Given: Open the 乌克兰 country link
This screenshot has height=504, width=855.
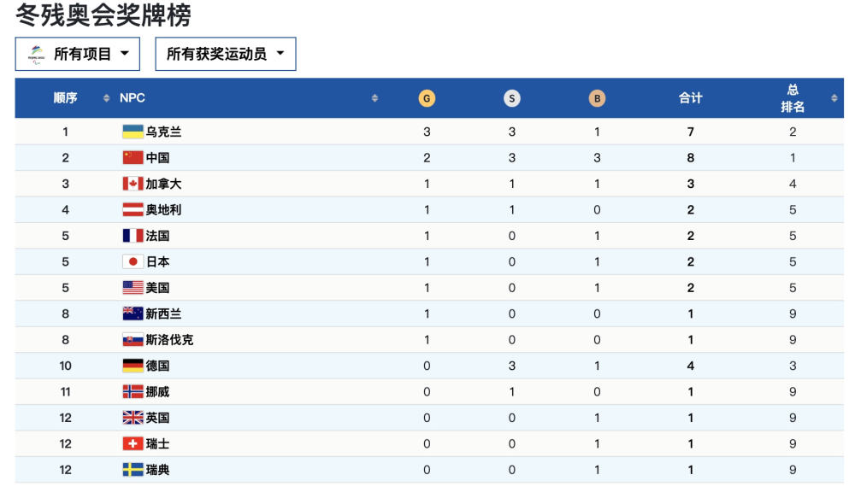Looking at the screenshot, I should click(x=163, y=132).
